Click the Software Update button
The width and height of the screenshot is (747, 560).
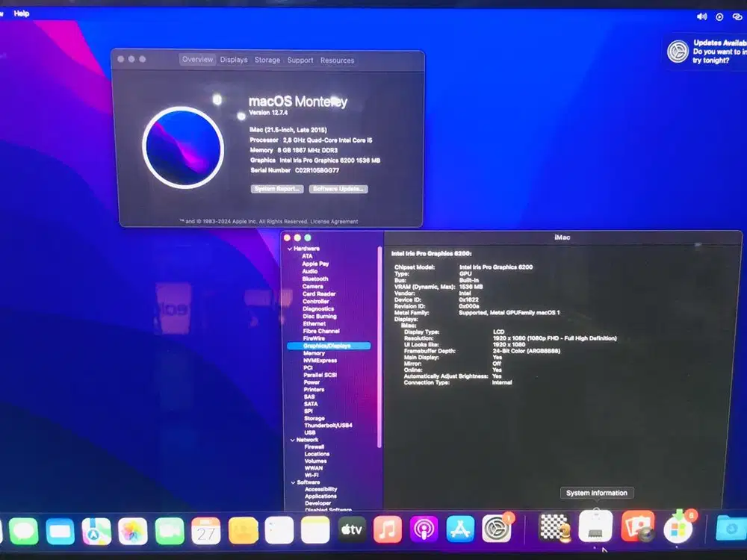[x=339, y=188]
